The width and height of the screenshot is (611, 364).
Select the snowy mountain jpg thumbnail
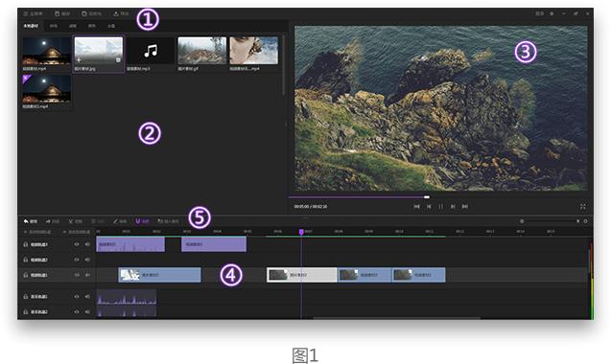click(x=99, y=51)
